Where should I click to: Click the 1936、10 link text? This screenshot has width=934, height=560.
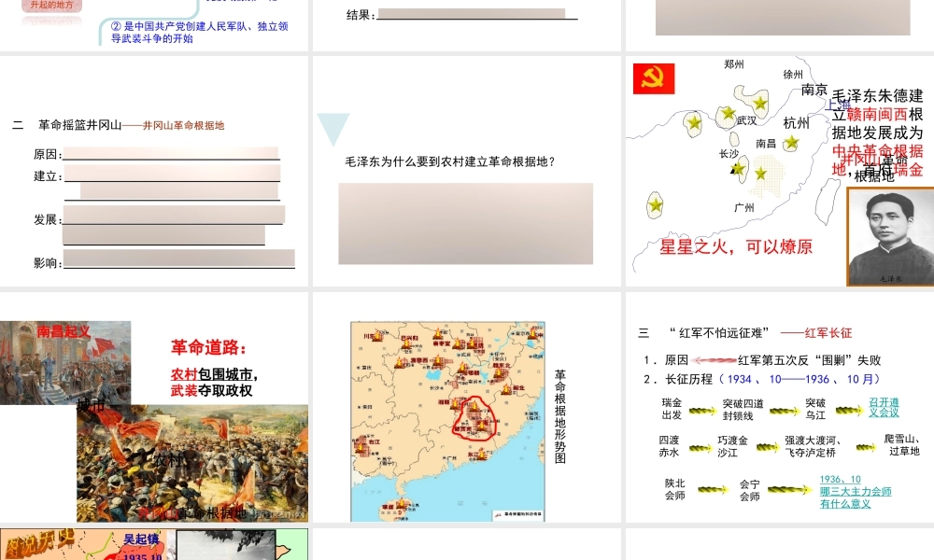click(x=840, y=479)
